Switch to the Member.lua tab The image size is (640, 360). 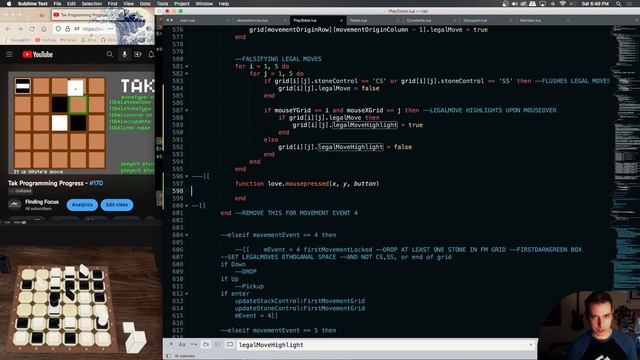coord(544,20)
